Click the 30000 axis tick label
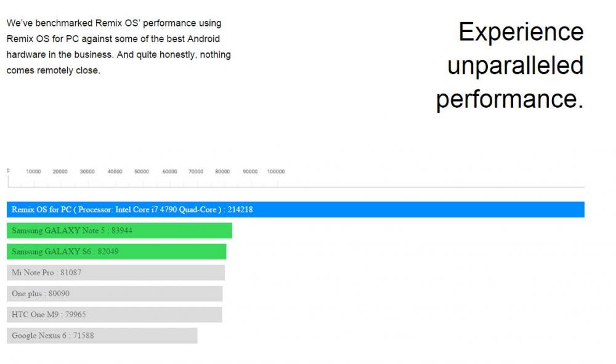 [87, 172]
